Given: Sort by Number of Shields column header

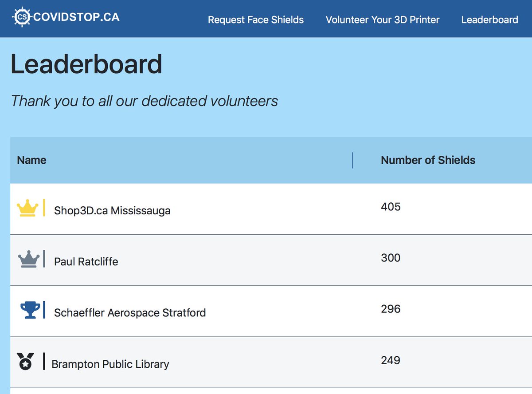Looking at the screenshot, I should [428, 160].
